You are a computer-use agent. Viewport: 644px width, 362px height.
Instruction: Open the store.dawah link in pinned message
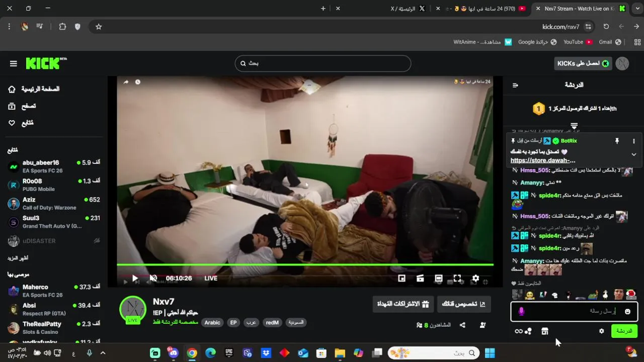pyautogui.click(x=543, y=160)
